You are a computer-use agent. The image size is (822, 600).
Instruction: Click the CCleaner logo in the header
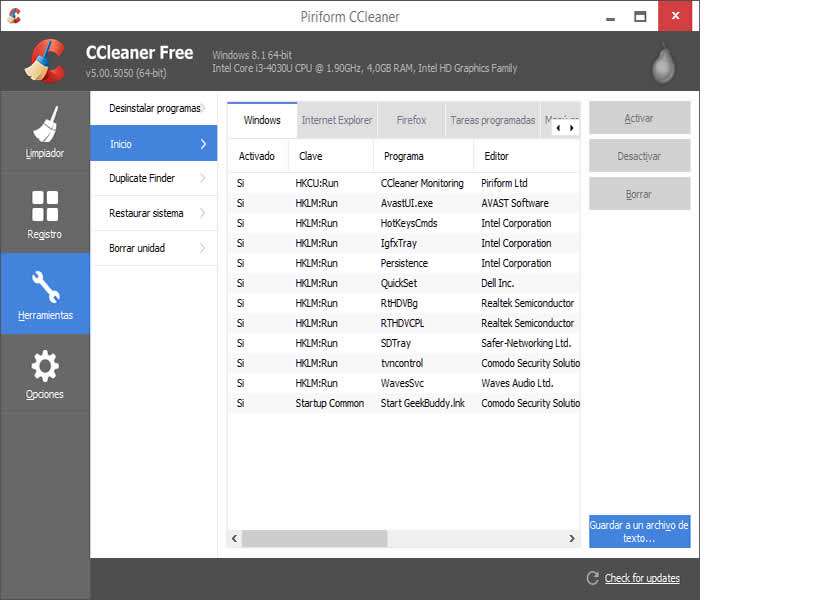point(45,61)
